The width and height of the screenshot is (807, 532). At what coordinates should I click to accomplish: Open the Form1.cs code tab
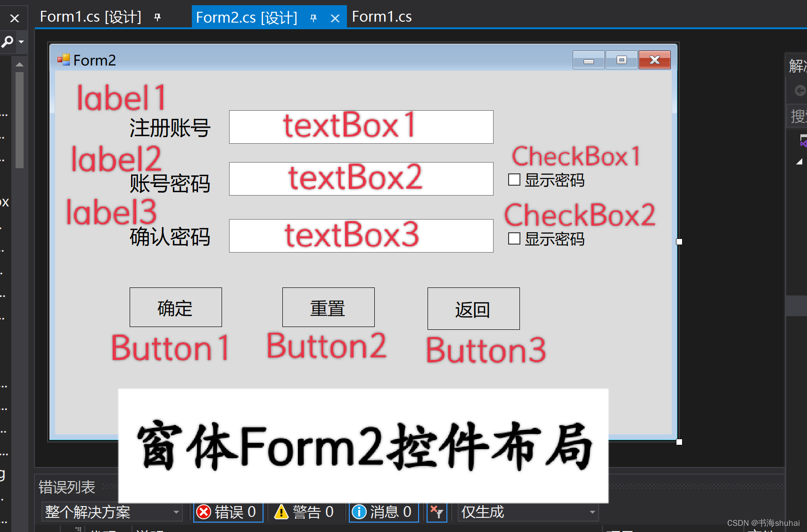(382, 17)
